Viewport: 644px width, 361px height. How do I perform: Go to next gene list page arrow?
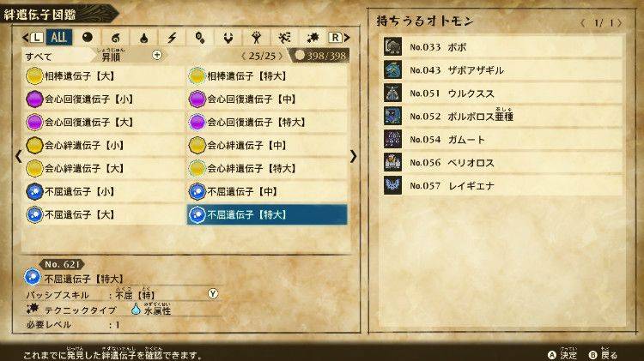pos(353,156)
